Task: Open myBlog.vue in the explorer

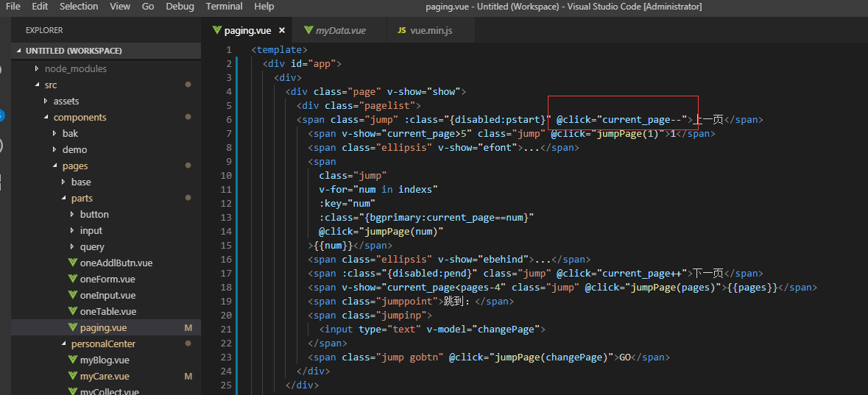Action: (x=106, y=360)
